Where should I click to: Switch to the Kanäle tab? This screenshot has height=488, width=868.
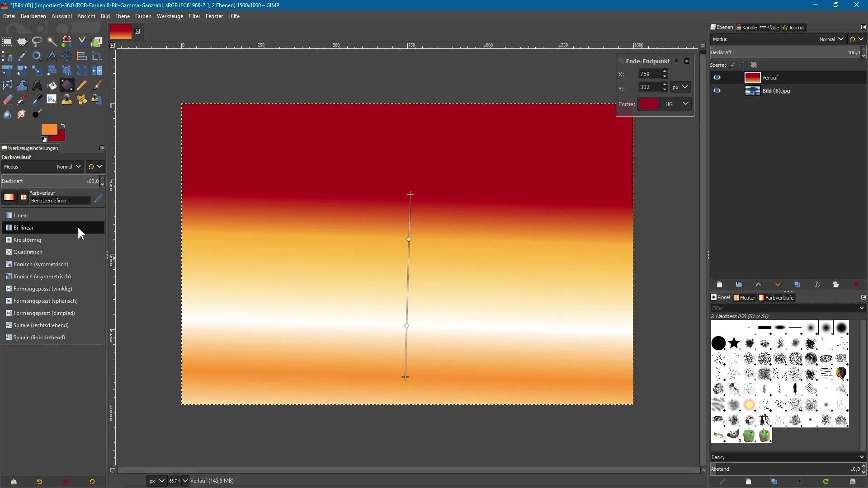coord(747,28)
